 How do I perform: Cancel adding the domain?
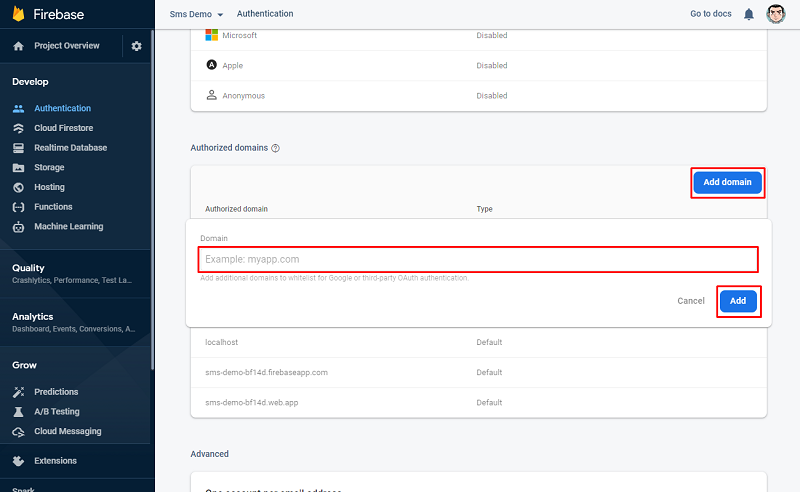pyautogui.click(x=691, y=301)
